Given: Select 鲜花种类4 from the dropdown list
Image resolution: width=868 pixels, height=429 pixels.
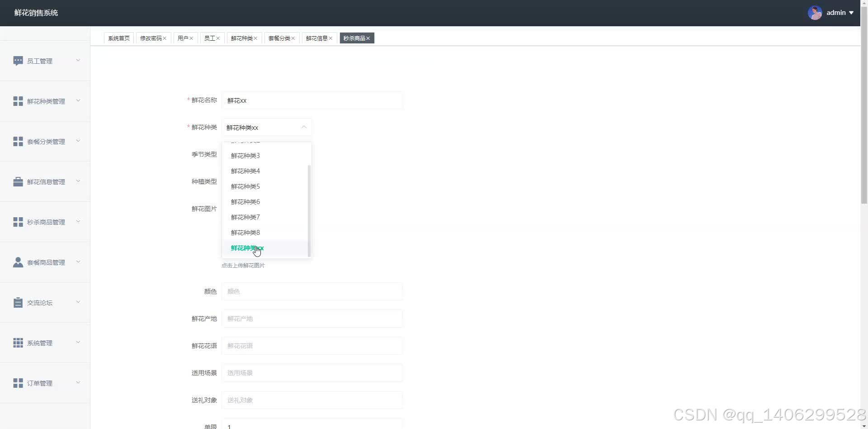Looking at the screenshot, I should [x=266, y=171].
